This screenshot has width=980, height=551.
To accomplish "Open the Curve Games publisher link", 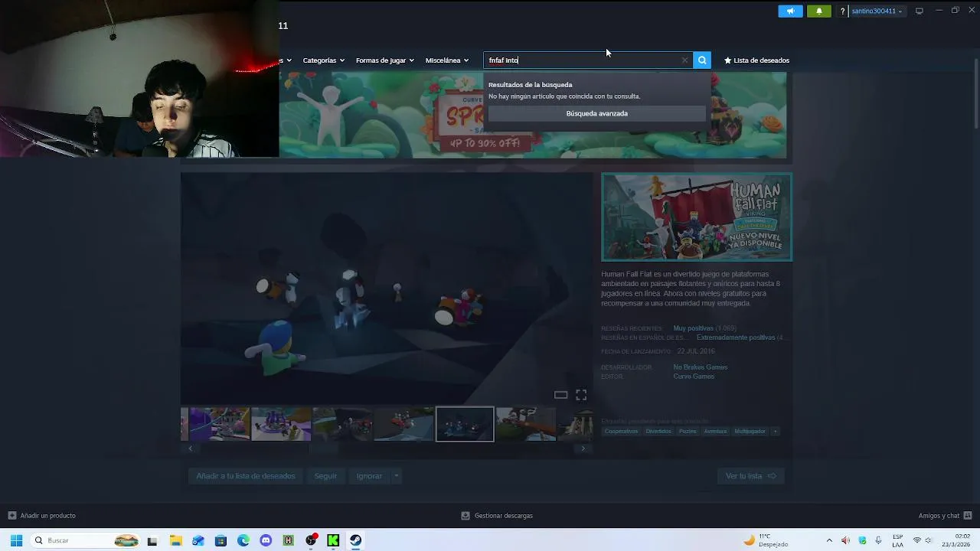I will [694, 377].
